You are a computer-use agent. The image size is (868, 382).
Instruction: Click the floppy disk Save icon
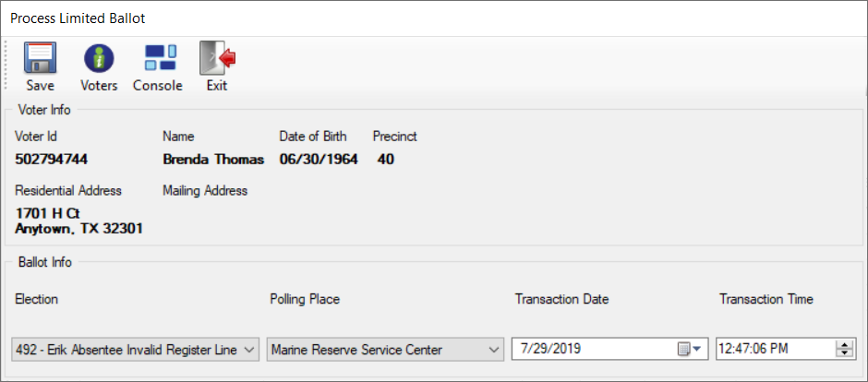(x=40, y=59)
